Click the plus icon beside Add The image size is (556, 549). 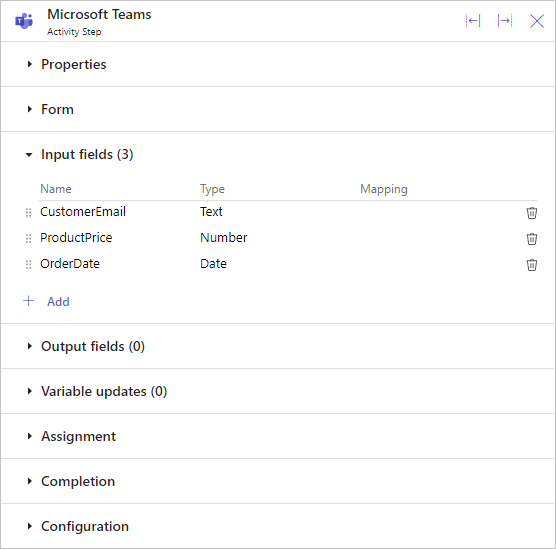(29, 301)
